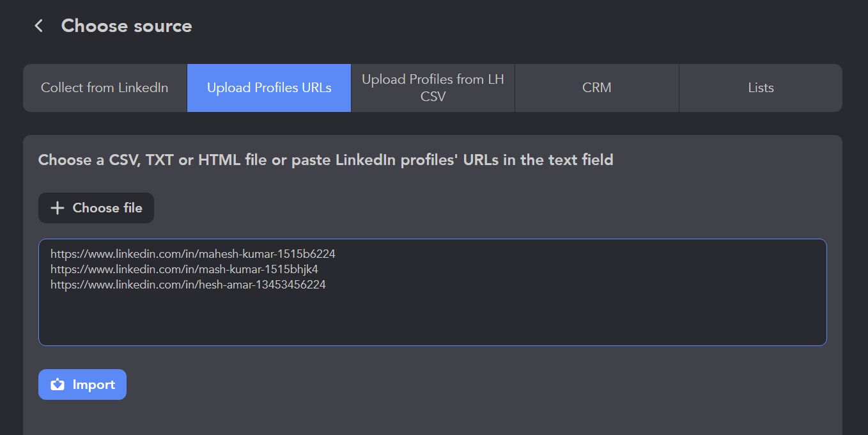Open Upload Profiles from LH CSV tab
The image size is (868, 435).
[x=433, y=88]
